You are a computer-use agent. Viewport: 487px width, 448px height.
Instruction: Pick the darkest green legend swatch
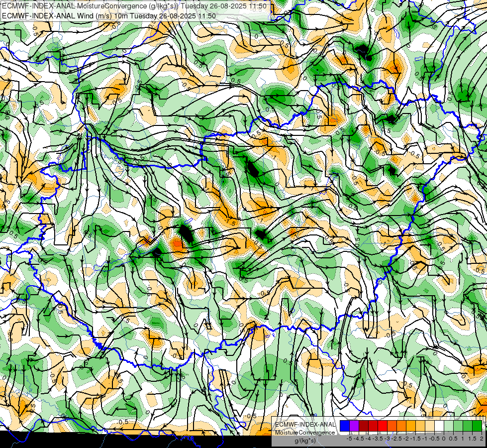[477, 426]
